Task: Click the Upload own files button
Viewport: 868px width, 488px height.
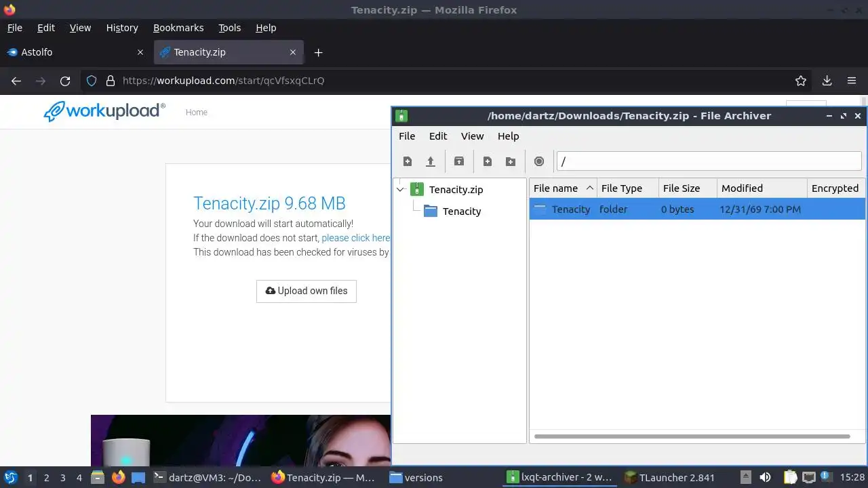Action: (307, 291)
